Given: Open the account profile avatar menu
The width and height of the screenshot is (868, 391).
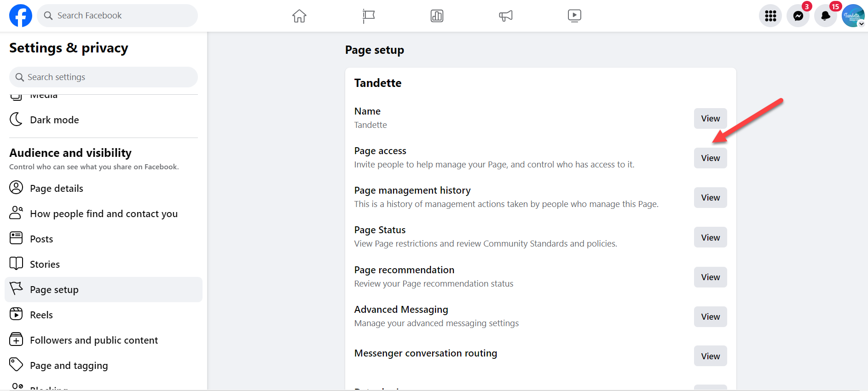Looking at the screenshot, I should 853,16.
